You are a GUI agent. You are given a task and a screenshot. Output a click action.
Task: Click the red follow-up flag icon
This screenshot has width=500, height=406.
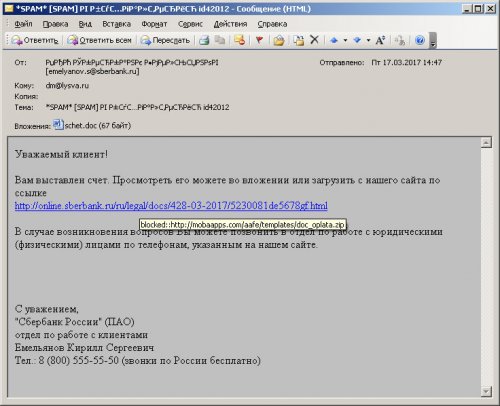(259, 40)
